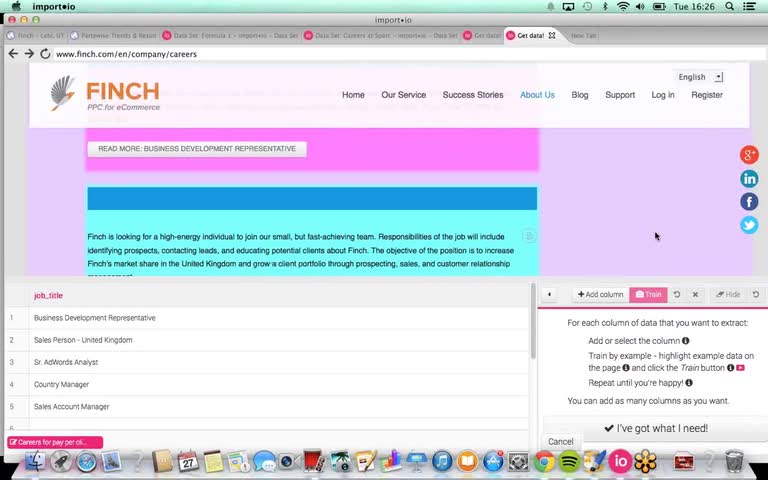Viewport: 768px width, 480px height.
Task: Reload the page with refresh icon
Action: click(x=45, y=54)
